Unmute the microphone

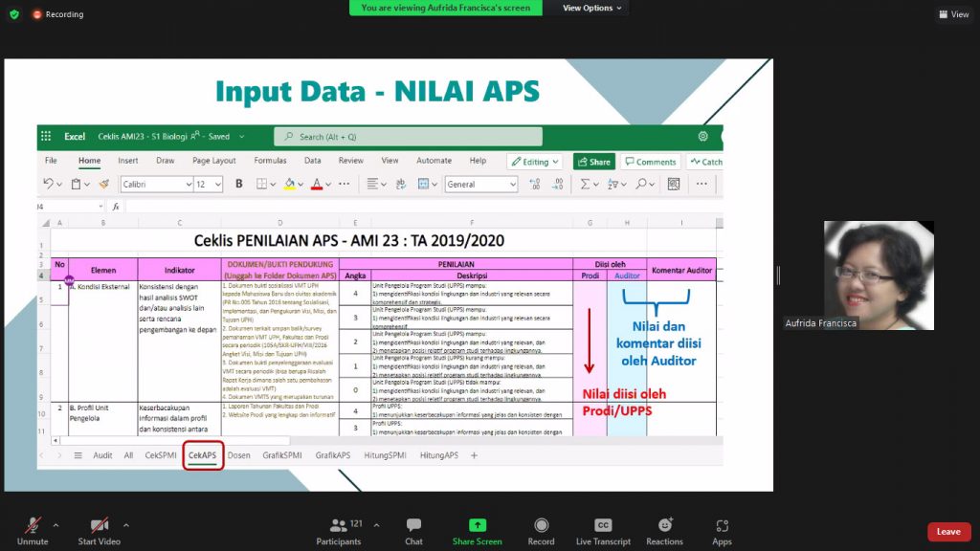(33, 531)
